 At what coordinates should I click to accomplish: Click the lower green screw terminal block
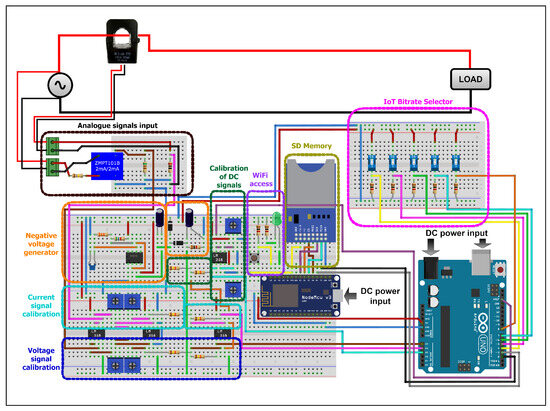53,167
